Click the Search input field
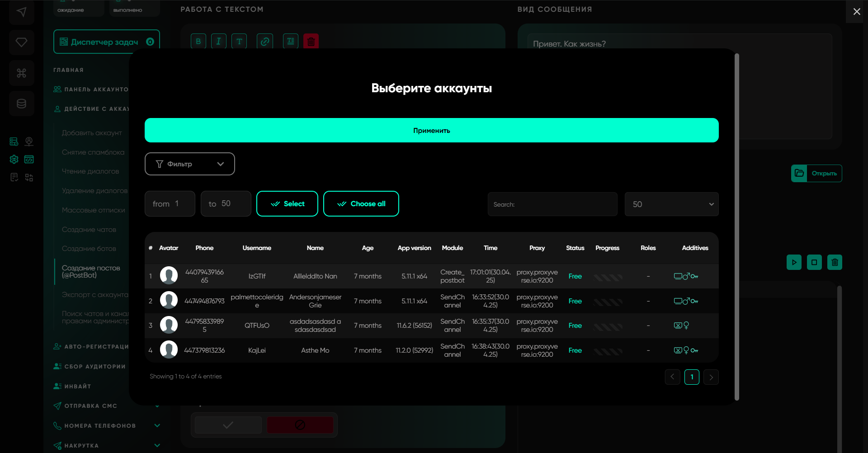The height and width of the screenshot is (453, 868). pyautogui.click(x=552, y=204)
